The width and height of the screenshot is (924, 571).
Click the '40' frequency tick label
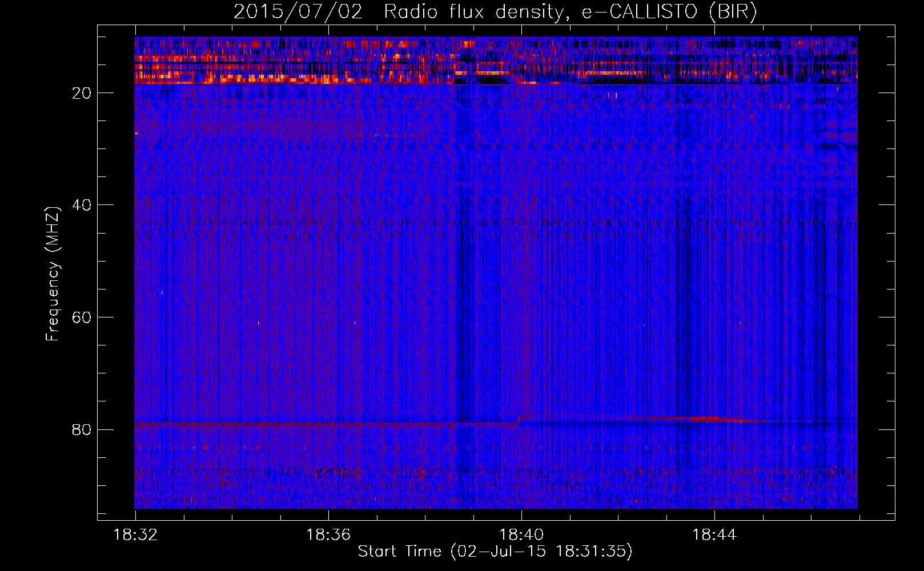[82, 205]
